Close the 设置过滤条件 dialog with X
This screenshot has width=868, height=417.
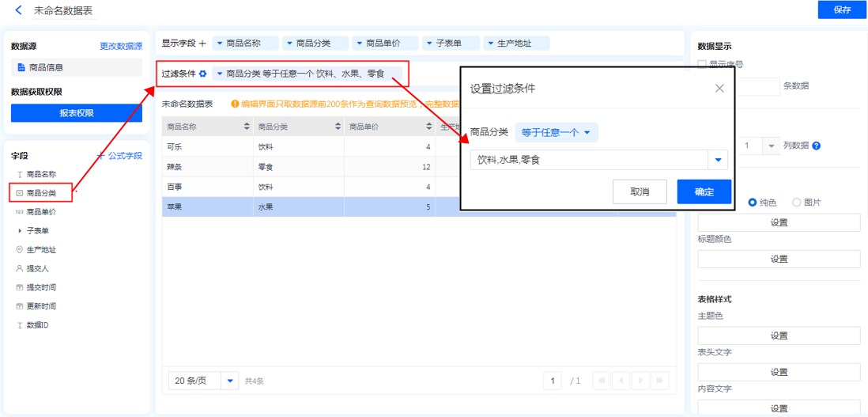click(x=719, y=89)
